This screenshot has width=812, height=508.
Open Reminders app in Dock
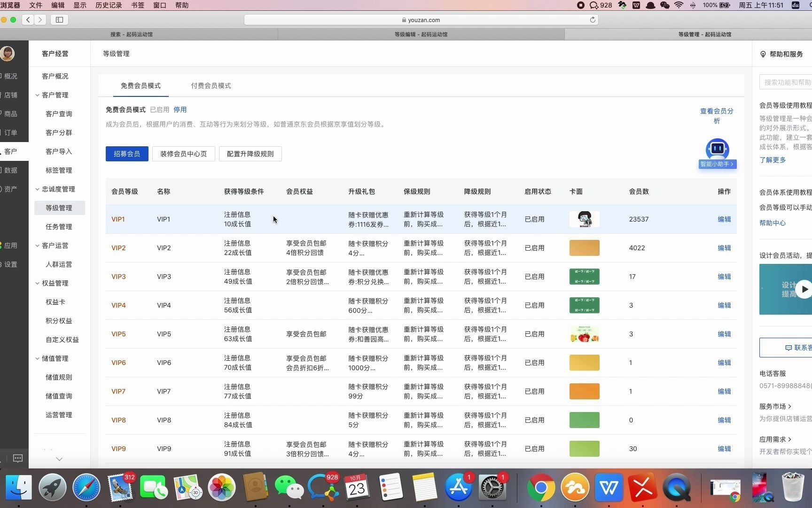[391, 487]
